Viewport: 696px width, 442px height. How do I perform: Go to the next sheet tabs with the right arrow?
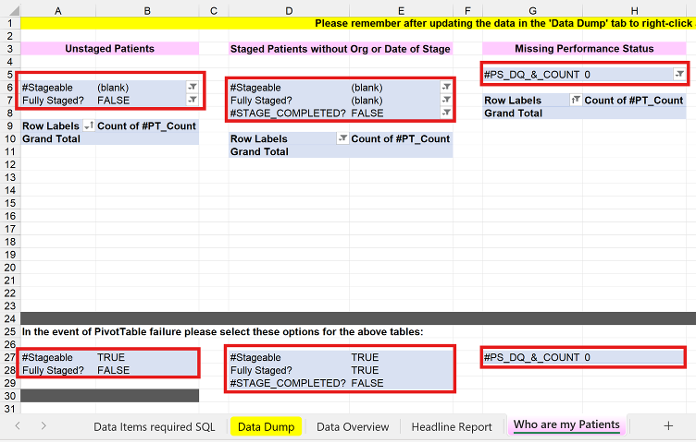click(44, 426)
